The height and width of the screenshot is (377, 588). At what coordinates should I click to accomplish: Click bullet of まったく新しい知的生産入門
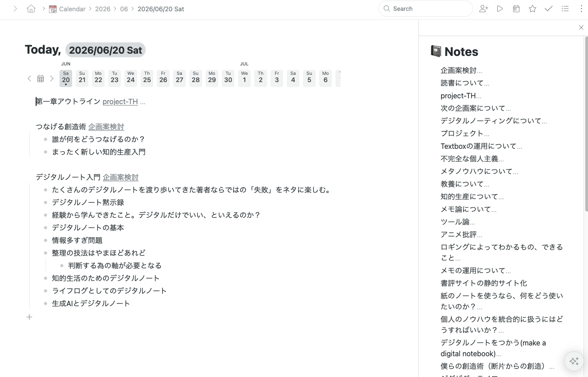click(46, 152)
